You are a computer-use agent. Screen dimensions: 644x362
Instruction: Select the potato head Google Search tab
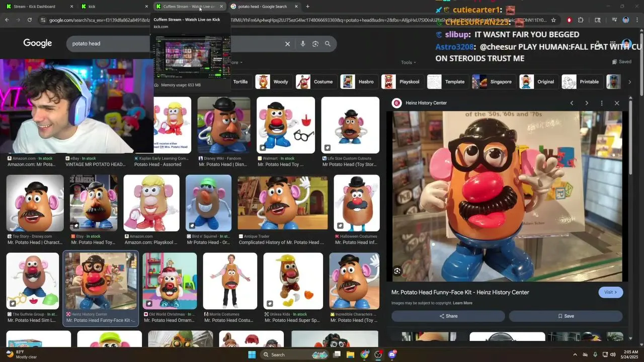(264, 7)
